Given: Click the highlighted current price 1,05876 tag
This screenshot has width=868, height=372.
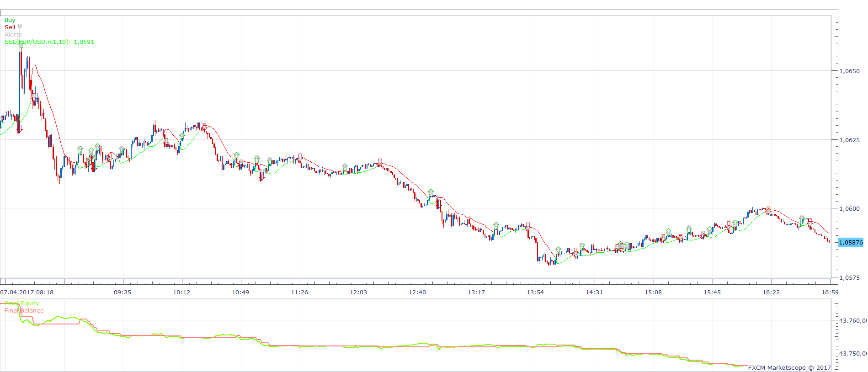Looking at the screenshot, I should click(x=851, y=243).
